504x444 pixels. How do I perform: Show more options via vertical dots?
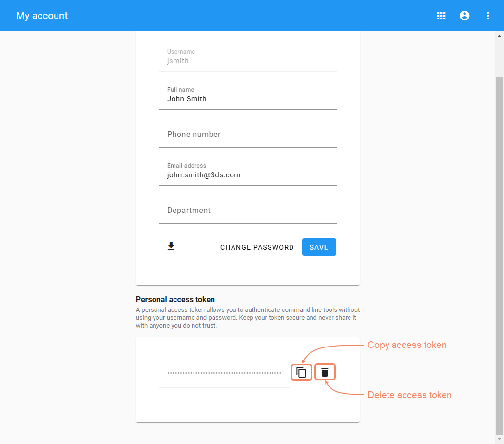click(x=488, y=16)
